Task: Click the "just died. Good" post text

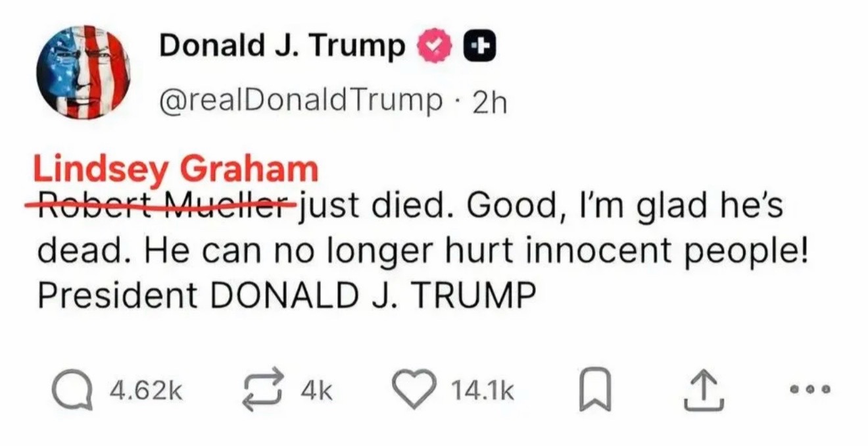Action: 406,207
